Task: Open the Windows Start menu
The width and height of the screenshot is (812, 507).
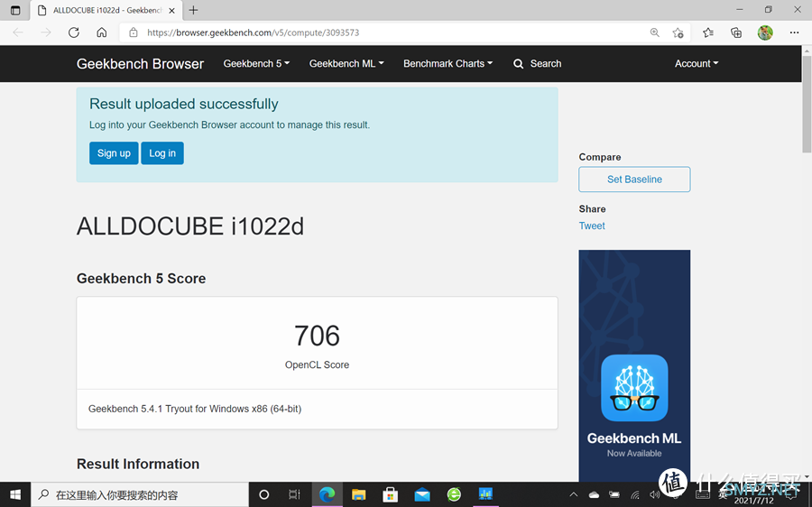Action: coord(15,494)
